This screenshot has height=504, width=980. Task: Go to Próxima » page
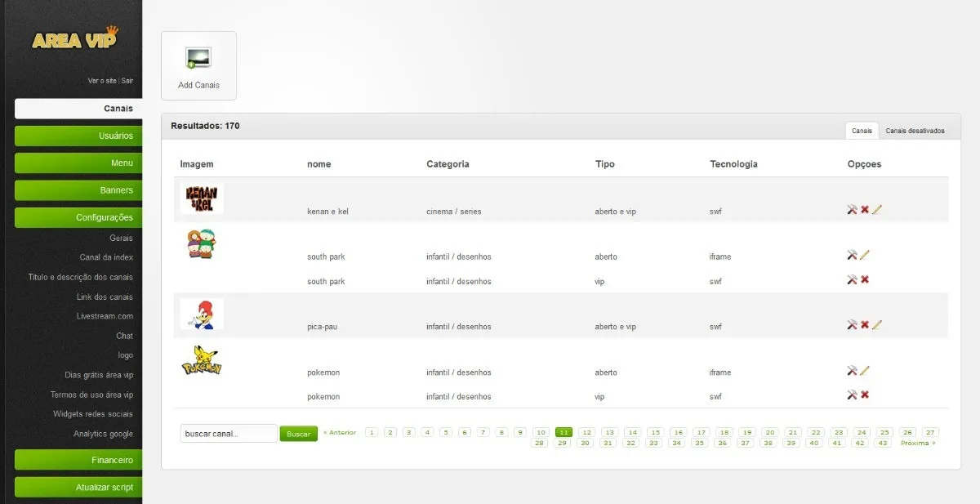pyautogui.click(x=918, y=443)
